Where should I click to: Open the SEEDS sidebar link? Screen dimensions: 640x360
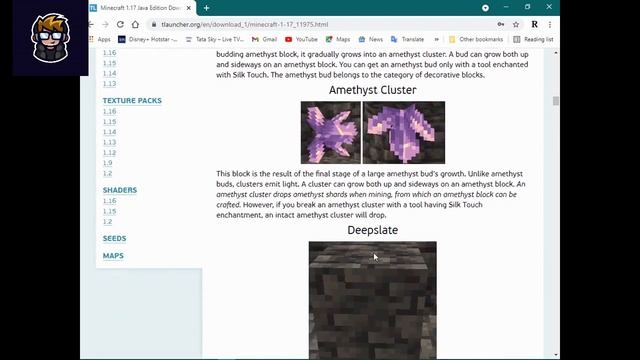[x=115, y=238]
